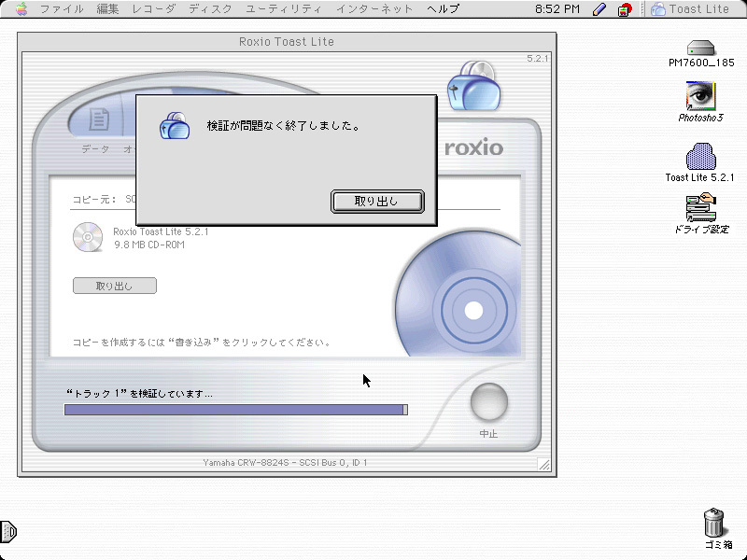Expand the Control Strip tab at the screen edge
Image resolution: width=747 pixels, height=560 pixels.
click(8, 531)
